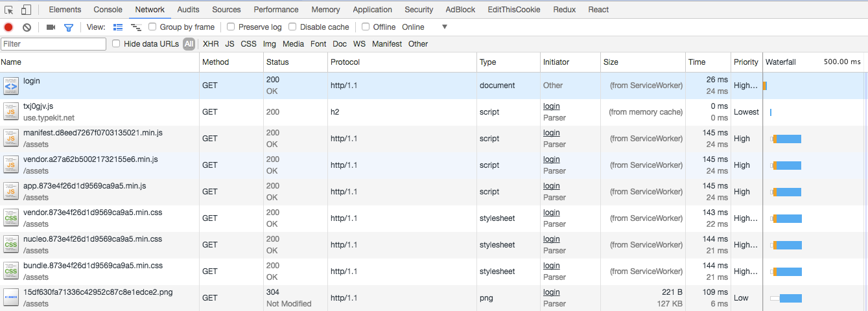Screen dimensions: 868x311
Task: Open the Application tab
Action: [372, 10]
